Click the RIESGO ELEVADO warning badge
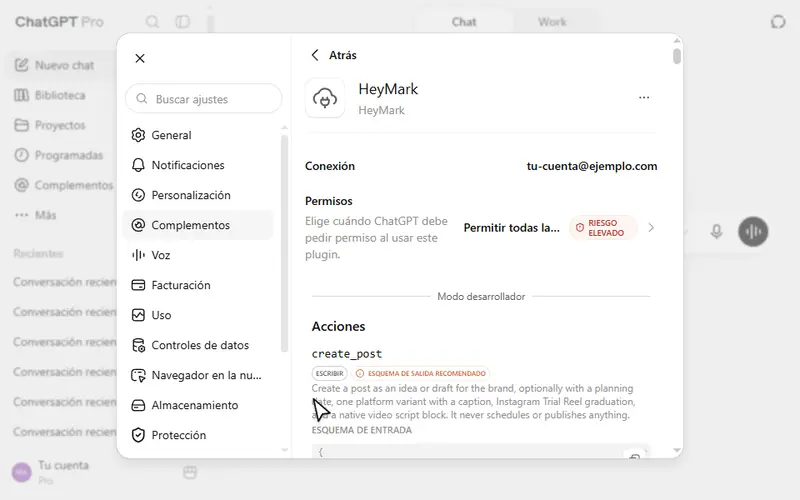The height and width of the screenshot is (500, 800). pos(603,228)
